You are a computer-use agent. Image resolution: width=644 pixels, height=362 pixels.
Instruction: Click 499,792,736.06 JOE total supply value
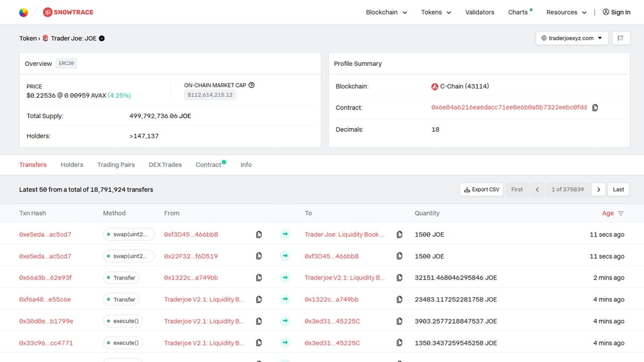click(160, 116)
